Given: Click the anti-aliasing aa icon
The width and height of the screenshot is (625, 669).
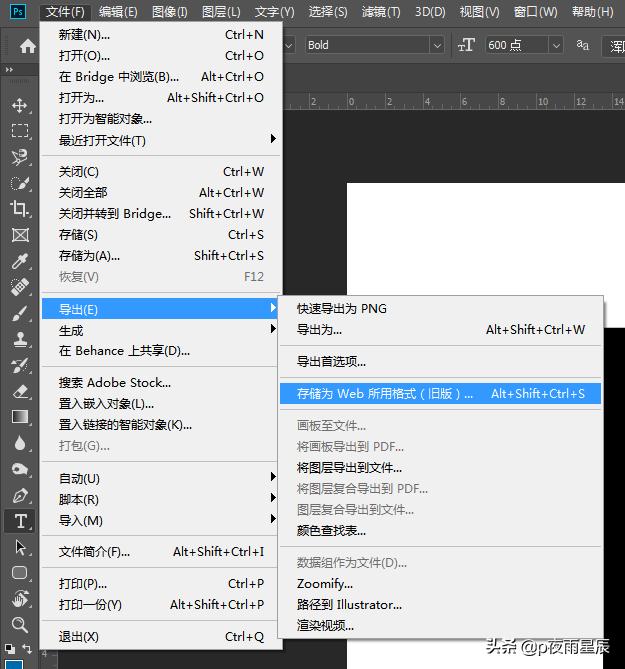Looking at the screenshot, I should [x=583, y=44].
